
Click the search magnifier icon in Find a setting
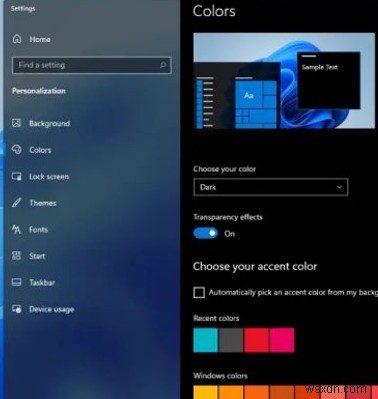(163, 65)
